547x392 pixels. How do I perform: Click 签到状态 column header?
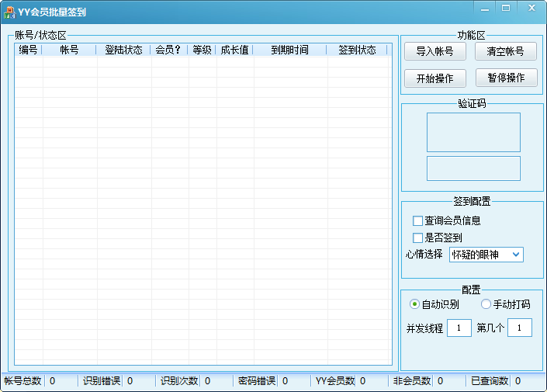(x=357, y=50)
